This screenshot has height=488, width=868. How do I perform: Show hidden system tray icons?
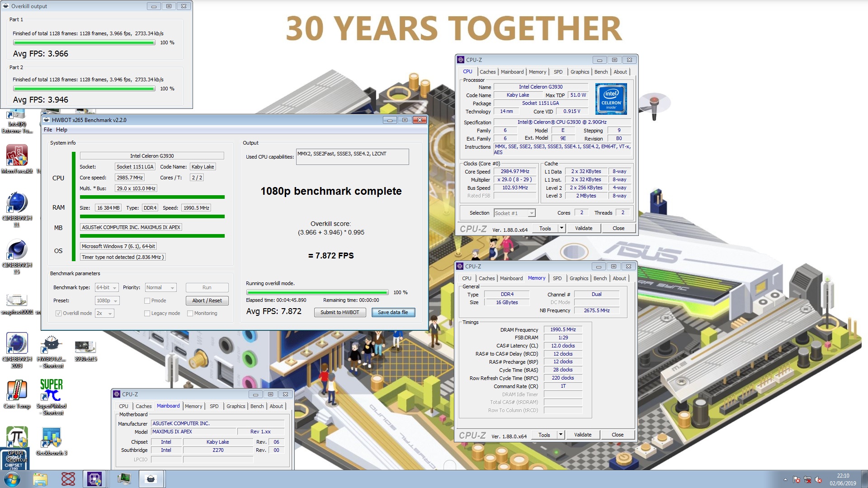(x=785, y=480)
